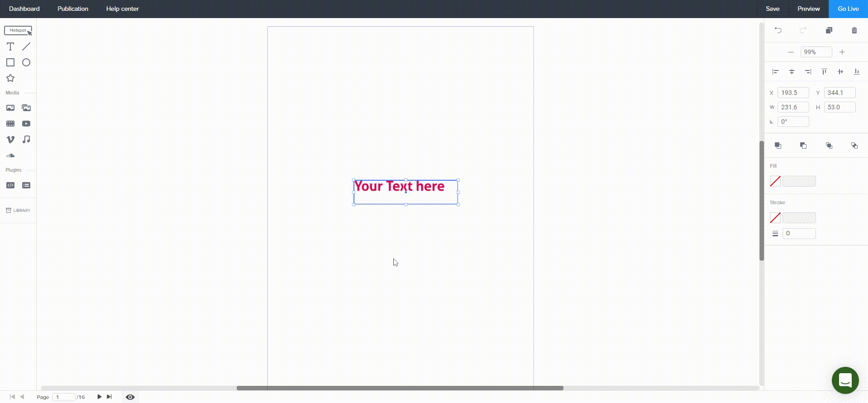868x403 pixels.
Task: Click the zoom out minus button
Action: [790, 52]
